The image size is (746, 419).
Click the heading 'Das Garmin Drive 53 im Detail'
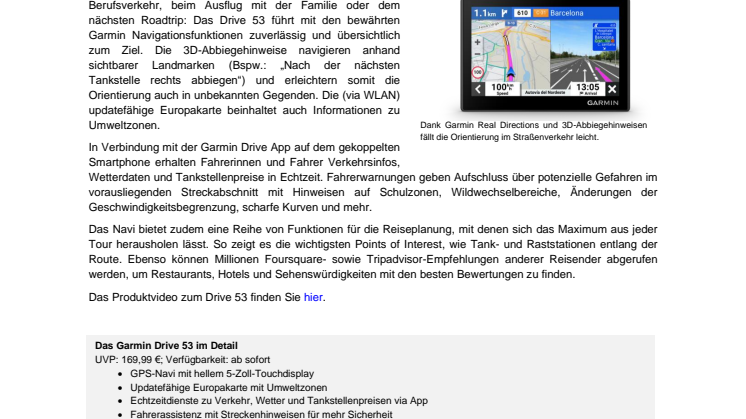(x=166, y=346)
